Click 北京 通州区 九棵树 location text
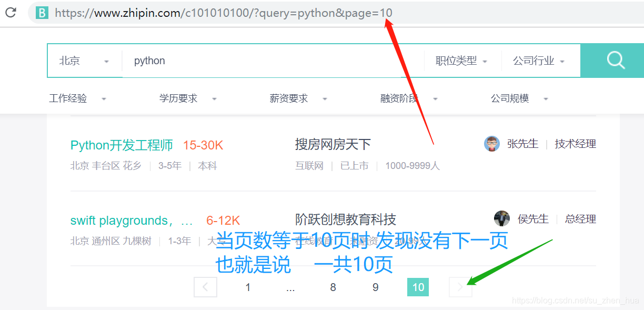Viewport: 644px width, 310px height. [110, 241]
